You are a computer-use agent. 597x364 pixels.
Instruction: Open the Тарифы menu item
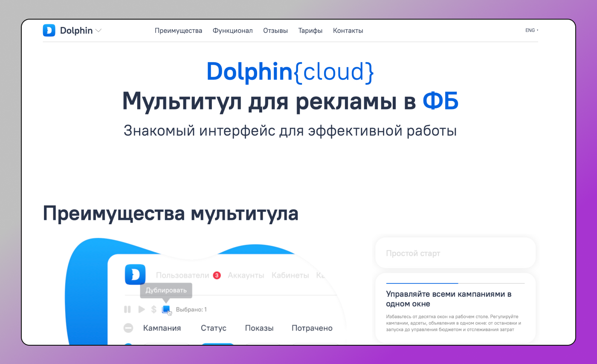[x=310, y=30]
